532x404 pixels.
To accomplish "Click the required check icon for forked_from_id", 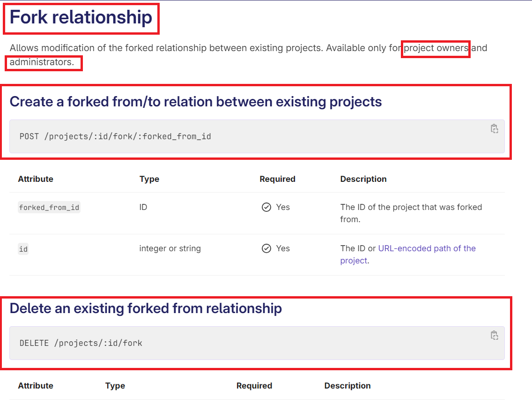I will (266, 207).
